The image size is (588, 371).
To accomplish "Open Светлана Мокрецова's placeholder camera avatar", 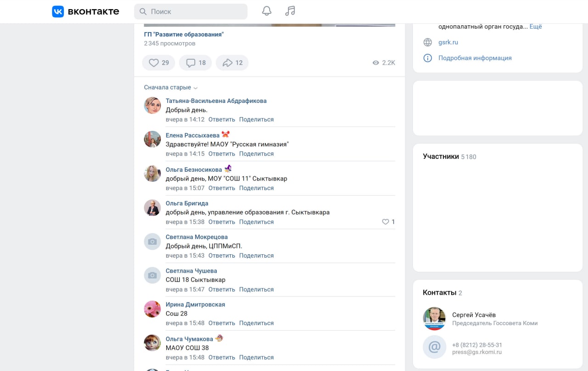I will coord(153,242).
